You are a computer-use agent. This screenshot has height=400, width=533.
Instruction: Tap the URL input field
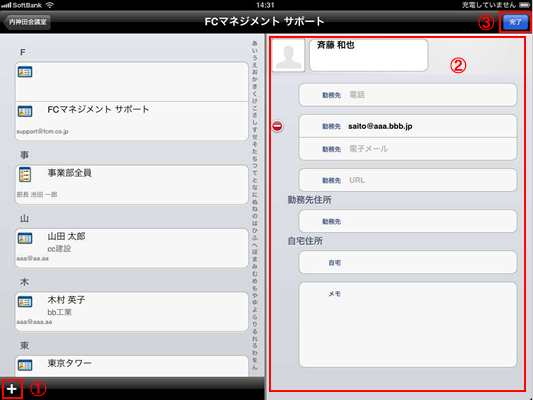(408, 180)
